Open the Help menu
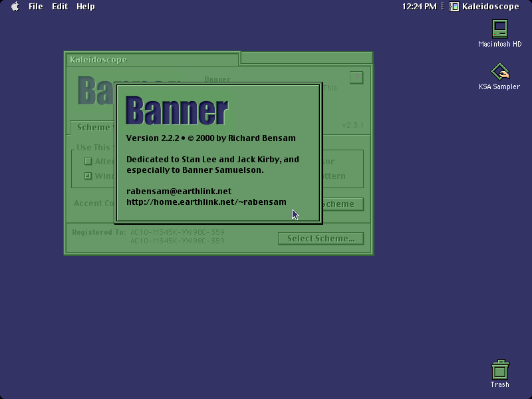This screenshot has height=399, width=532. [86, 7]
